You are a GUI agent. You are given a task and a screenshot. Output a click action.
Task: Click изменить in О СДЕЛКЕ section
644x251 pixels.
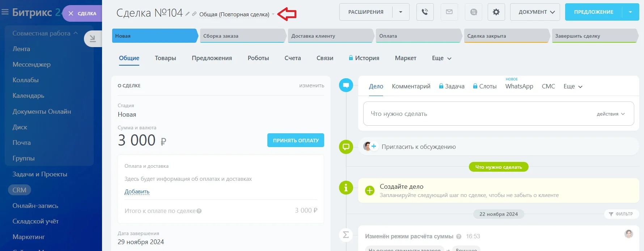pyautogui.click(x=312, y=85)
